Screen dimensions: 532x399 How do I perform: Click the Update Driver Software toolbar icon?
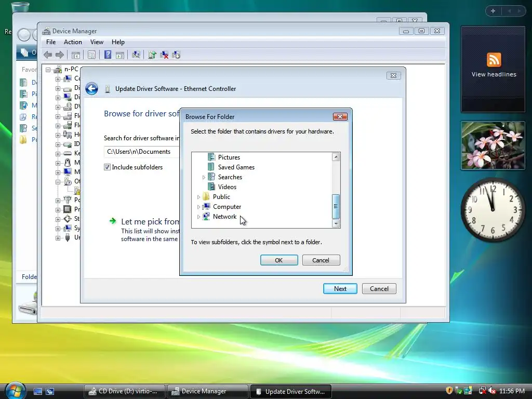pyautogui.click(x=152, y=55)
